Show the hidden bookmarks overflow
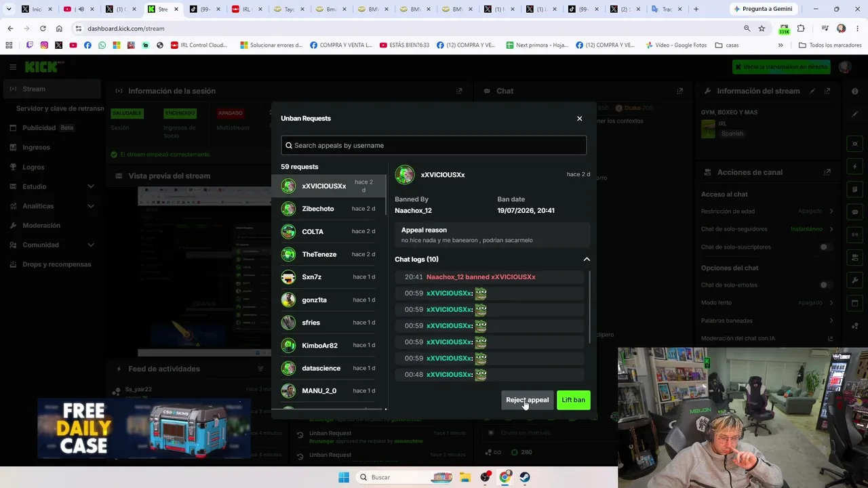Viewport: 868px width, 488px height. coord(781,45)
